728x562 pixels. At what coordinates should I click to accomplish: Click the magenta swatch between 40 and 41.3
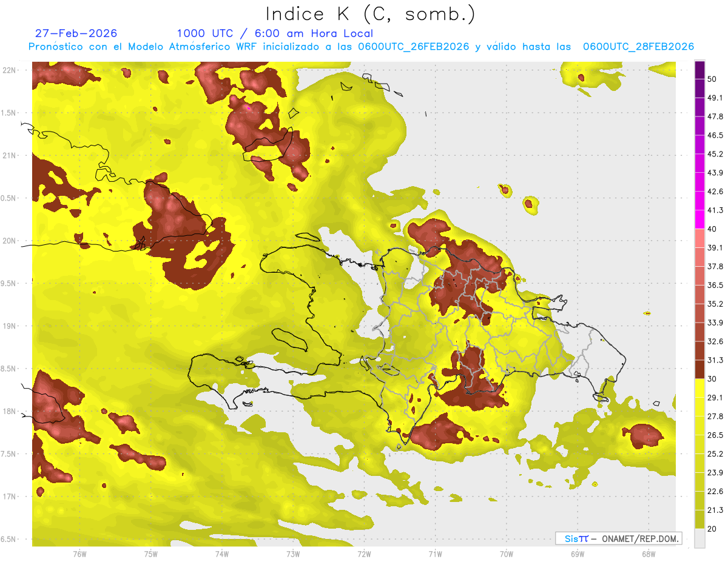(699, 219)
